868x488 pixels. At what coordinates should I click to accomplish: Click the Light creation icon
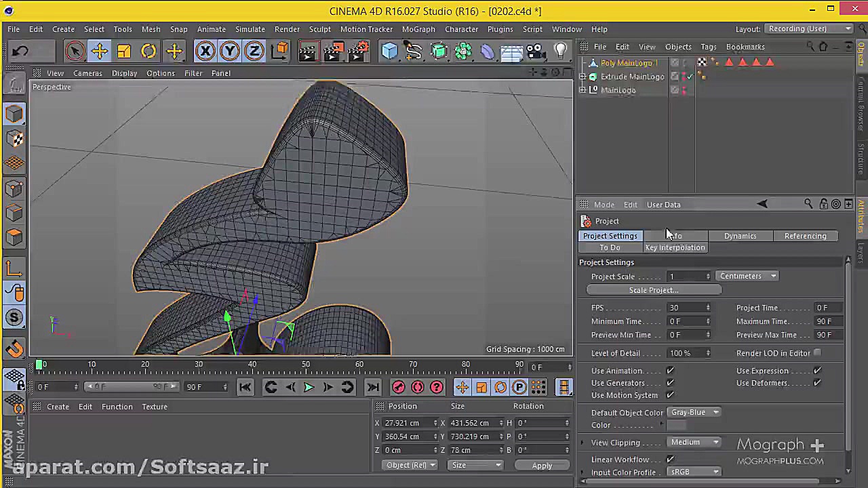pos(559,51)
